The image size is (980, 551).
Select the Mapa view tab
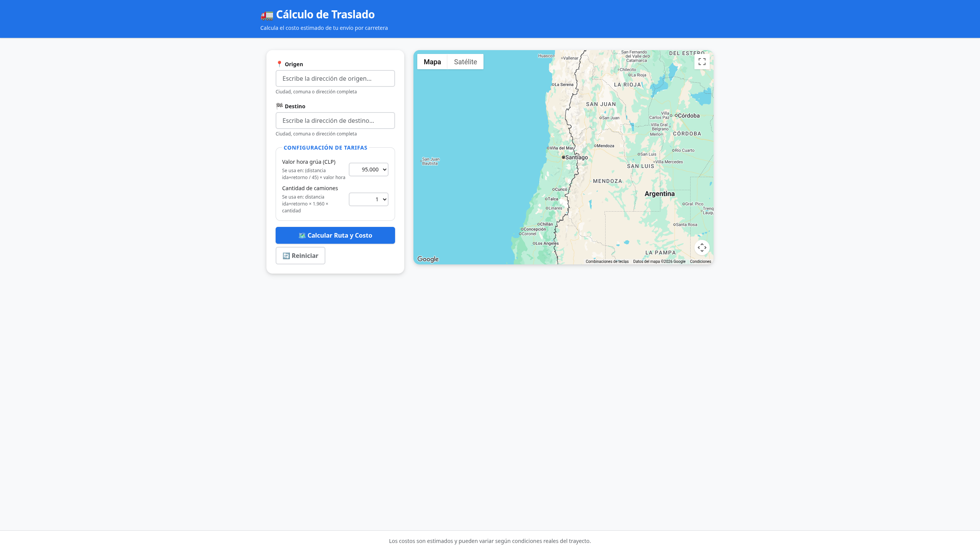tap(432, 62)
